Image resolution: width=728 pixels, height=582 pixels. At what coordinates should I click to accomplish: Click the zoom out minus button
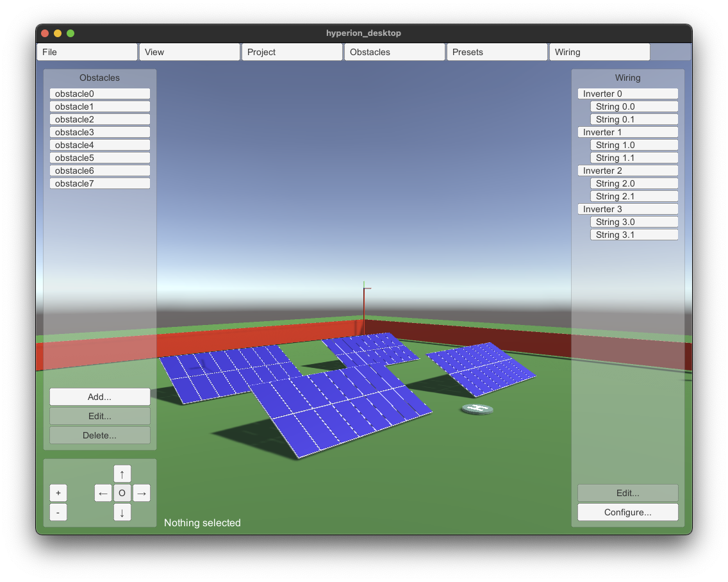pos(58,512)
